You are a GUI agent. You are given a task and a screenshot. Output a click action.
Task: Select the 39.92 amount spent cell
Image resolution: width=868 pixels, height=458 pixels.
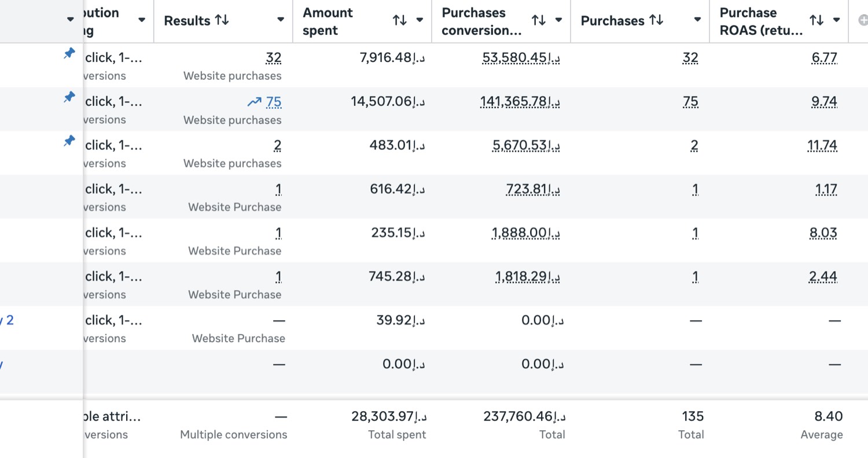401,320
